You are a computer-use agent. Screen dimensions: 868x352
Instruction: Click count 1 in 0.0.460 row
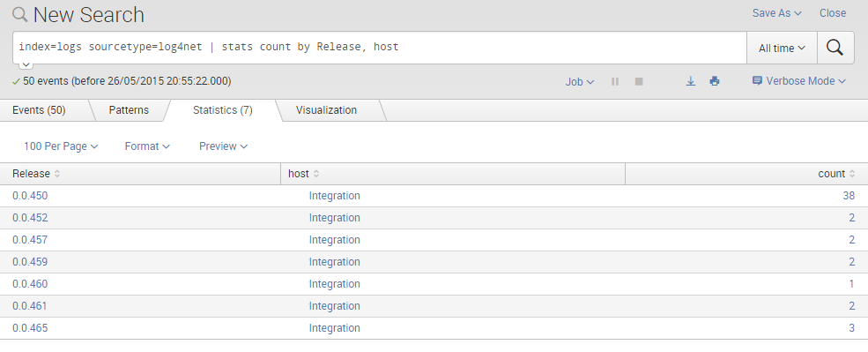(852, 284)
